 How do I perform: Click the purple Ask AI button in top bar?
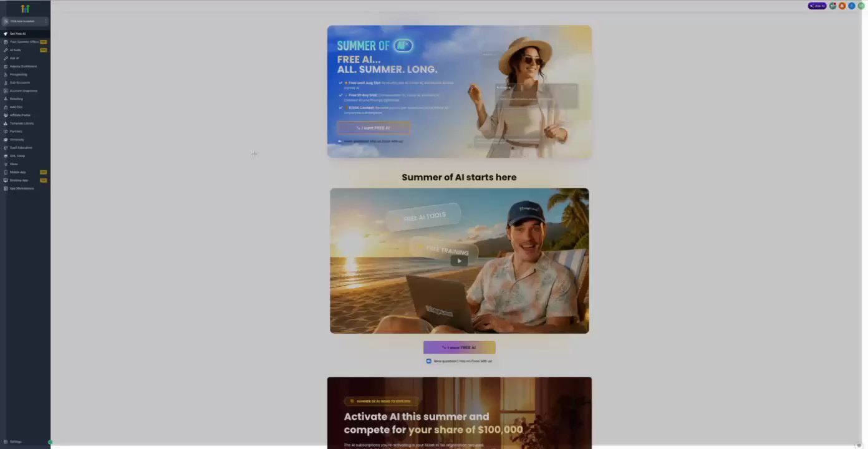pyautogui.click(x=817, y=6)
